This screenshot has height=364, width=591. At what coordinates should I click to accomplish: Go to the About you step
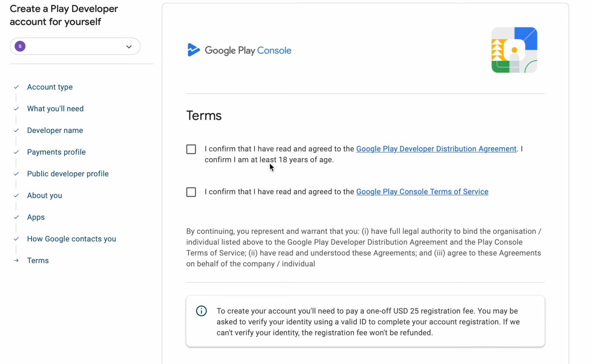[45, 195]
